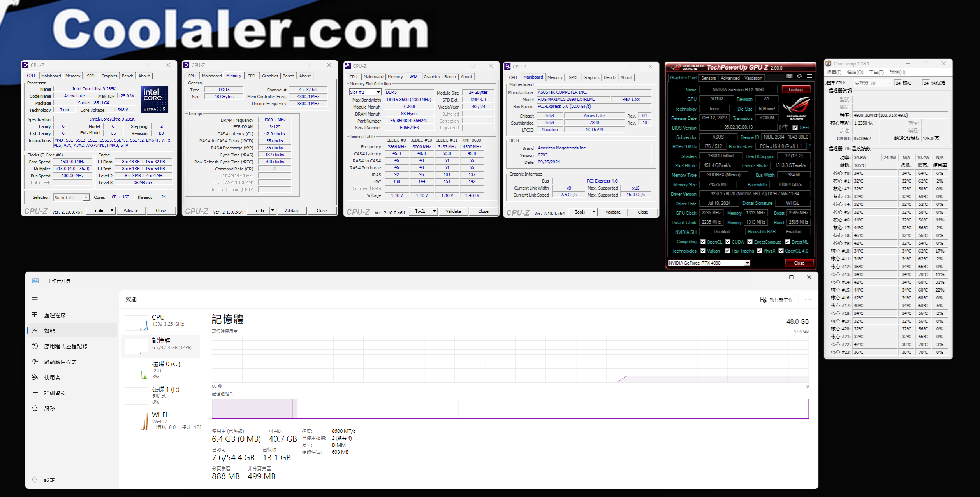This screenshot has width=980, height=497.
Task: Switch to About tab in CPU-Z SPD window
Action: coord(466,77)
